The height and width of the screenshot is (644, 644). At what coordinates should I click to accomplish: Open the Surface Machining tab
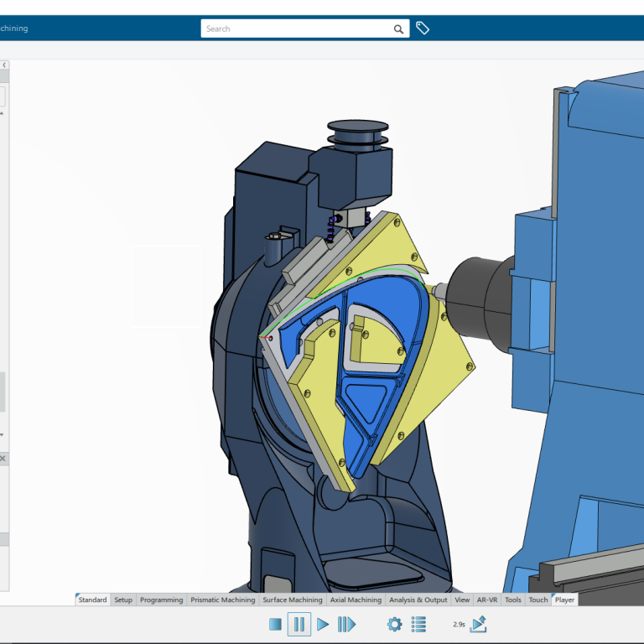point(292,600)
